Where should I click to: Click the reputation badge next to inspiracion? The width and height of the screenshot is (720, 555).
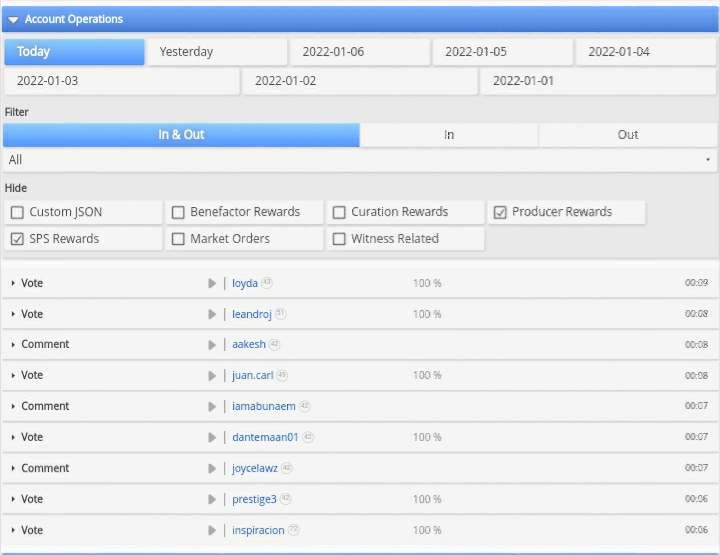tap(293, 529)
